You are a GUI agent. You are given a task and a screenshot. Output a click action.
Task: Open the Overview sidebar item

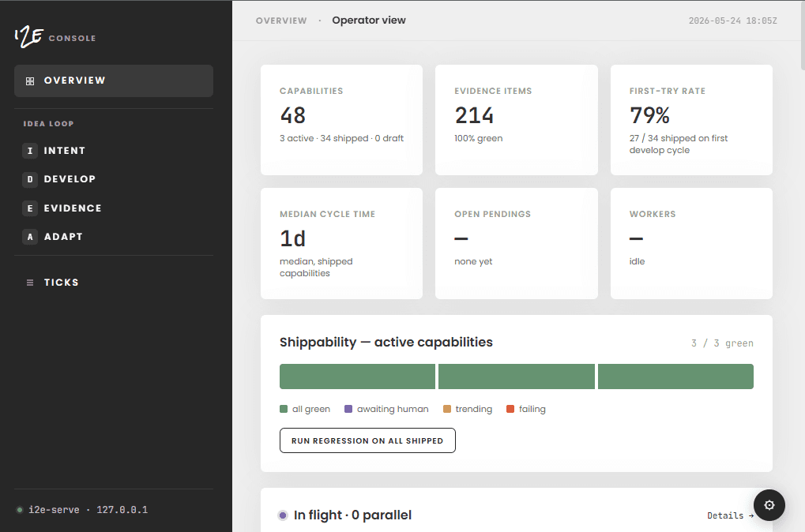[114, 81]
